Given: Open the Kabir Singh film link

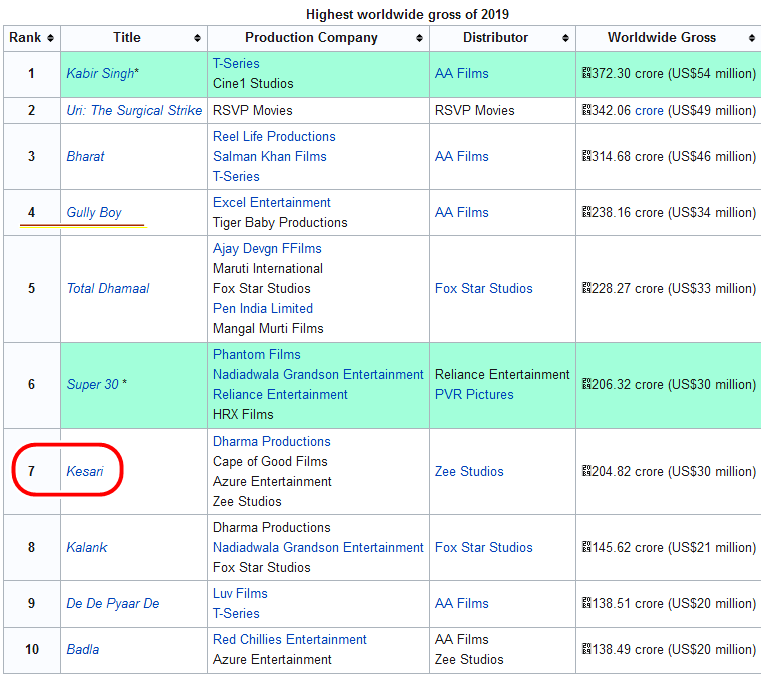Looking at the screenshot, I should coord(100,73).
